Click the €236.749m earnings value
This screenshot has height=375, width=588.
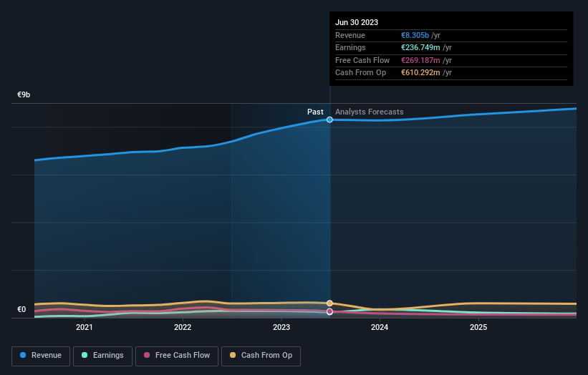(x=420, y=47)
